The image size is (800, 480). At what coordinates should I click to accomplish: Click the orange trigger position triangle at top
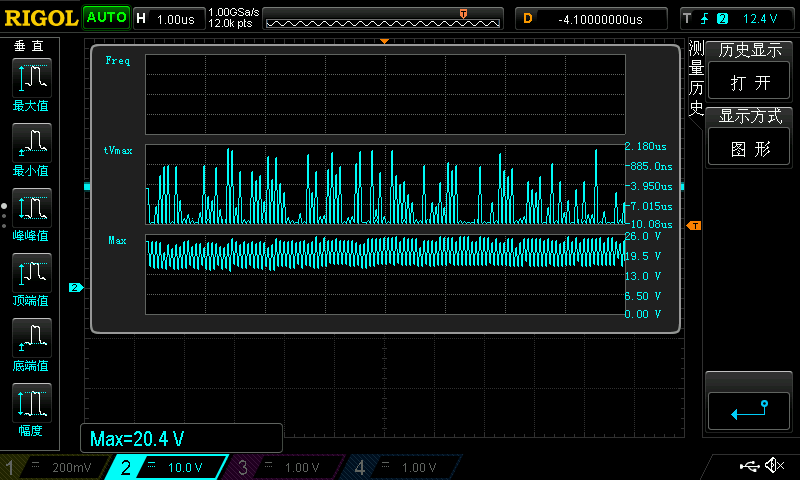[385, 41]
